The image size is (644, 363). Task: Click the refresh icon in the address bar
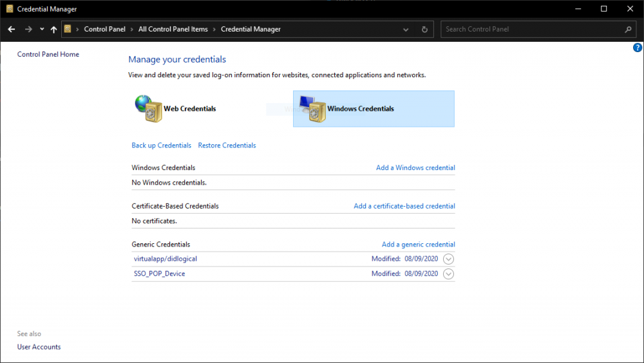424,29
